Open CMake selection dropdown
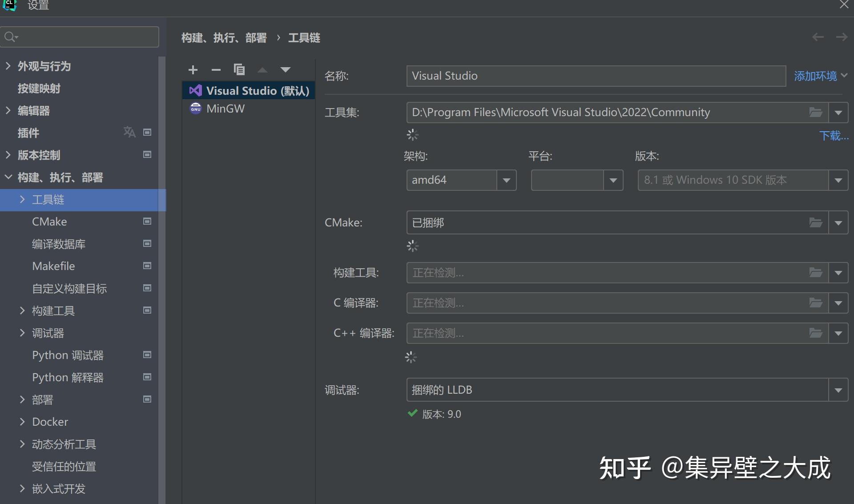Screen dimensions: 854x504 click(x=838, y=222)
